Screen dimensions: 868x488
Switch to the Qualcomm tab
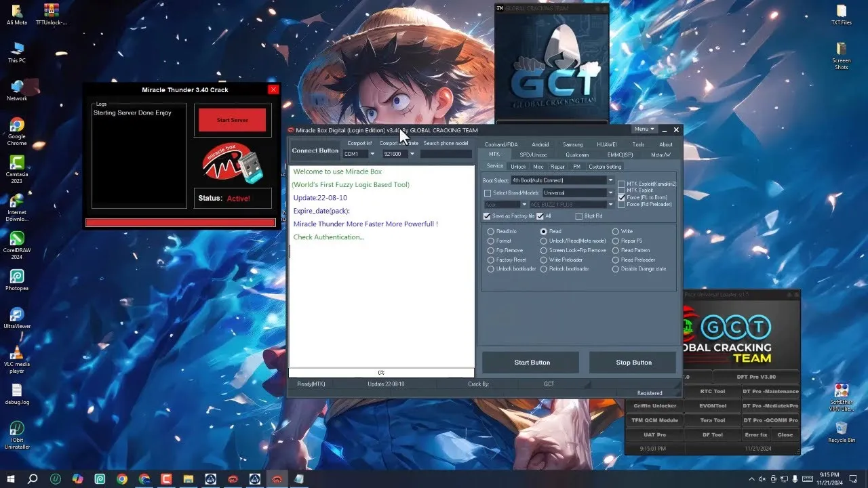pyautogui.click(x=577, y=155)
